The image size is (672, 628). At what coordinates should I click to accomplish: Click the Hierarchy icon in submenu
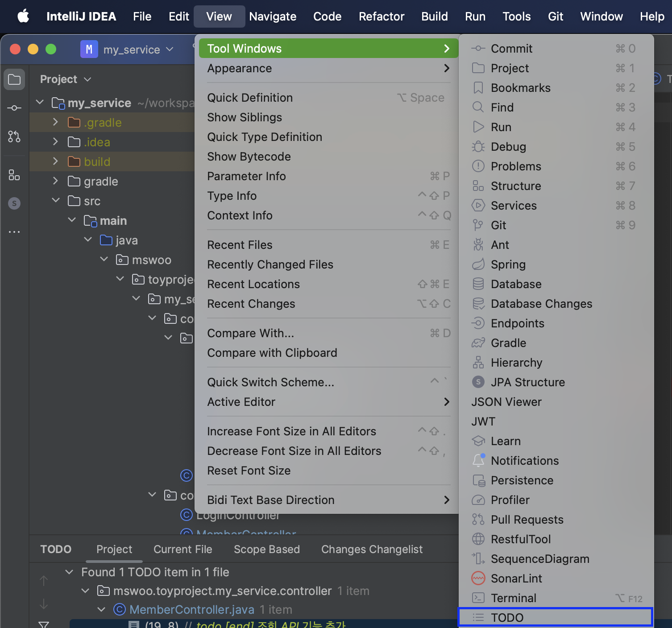click(478, 363)
